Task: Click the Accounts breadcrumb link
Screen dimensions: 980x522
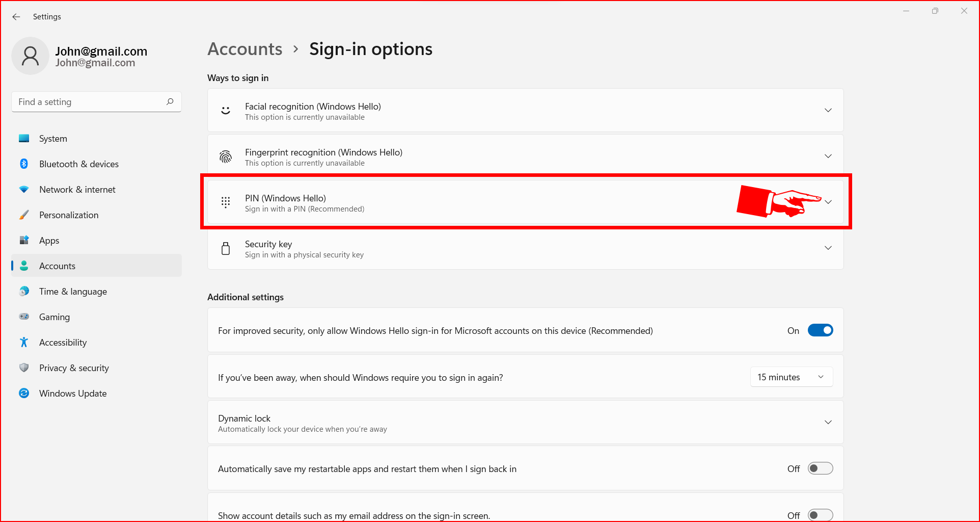Action: point(244,49)
